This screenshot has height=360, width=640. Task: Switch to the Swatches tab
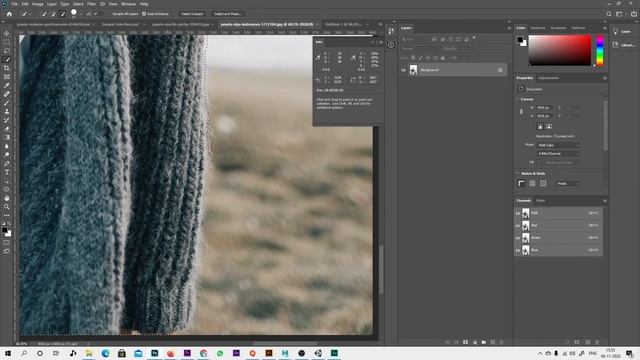click(538, 28)
